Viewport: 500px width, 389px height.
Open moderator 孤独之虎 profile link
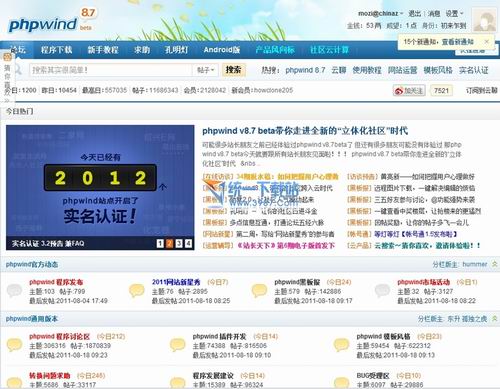474,319
